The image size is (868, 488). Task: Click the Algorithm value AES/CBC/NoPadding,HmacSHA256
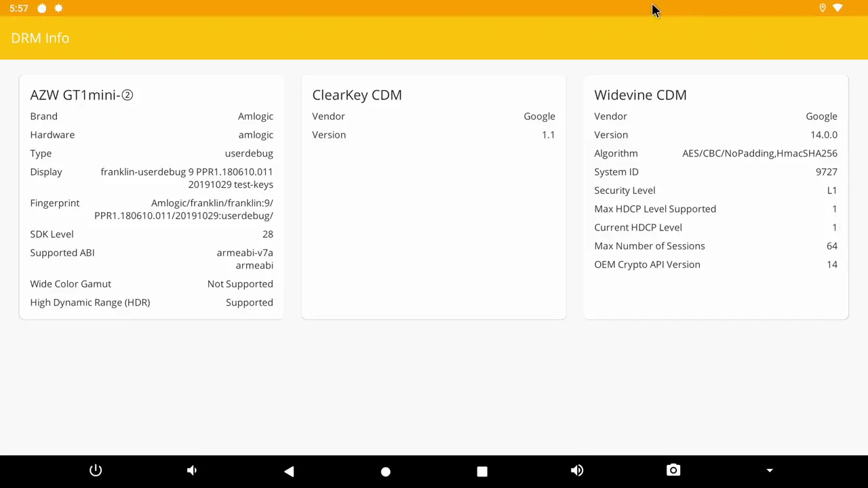pos(759,153)
